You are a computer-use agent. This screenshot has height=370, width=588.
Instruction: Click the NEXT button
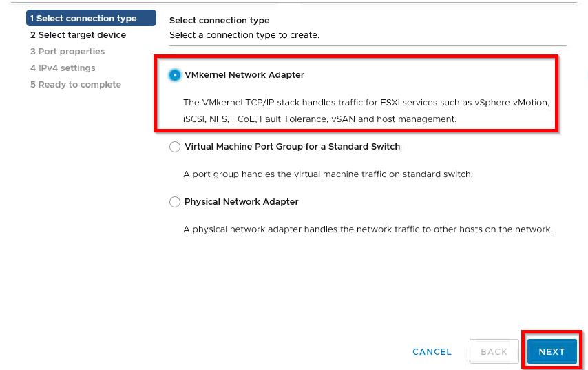click(552, 351)
